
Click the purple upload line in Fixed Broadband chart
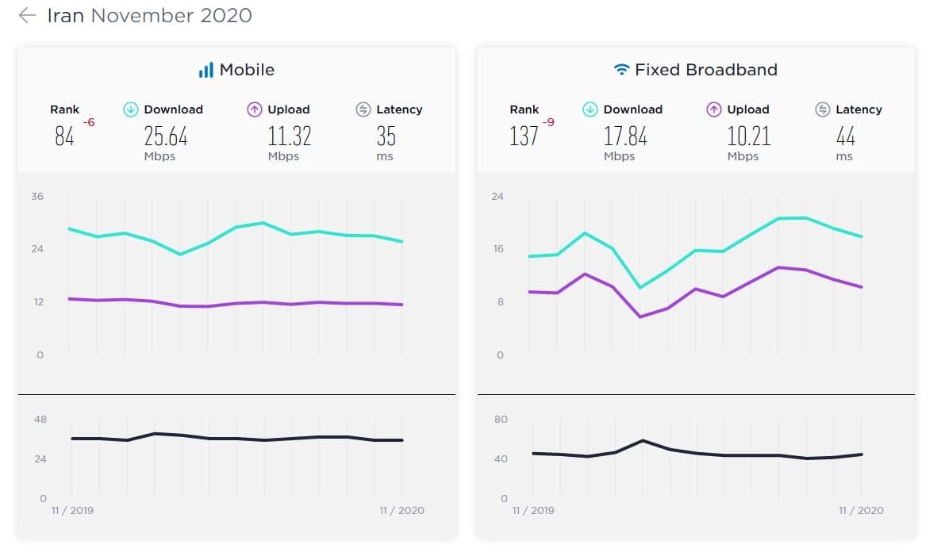[x=696, y=290]
